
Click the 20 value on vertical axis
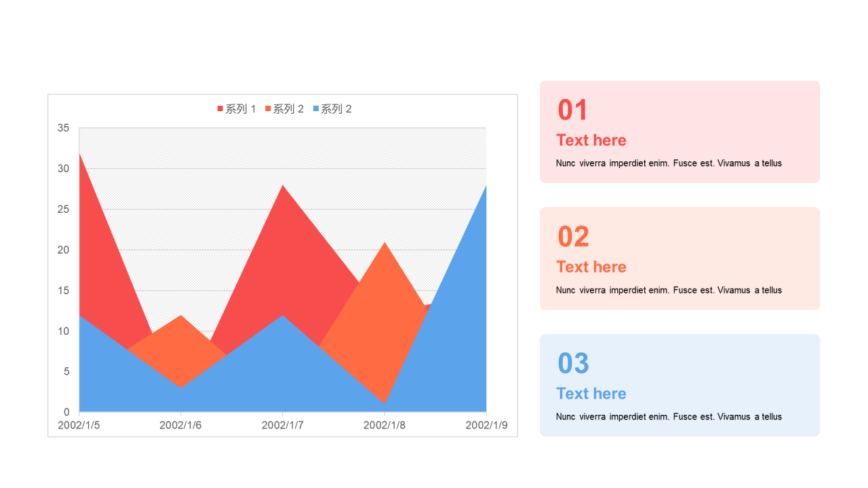pos(64,250)
